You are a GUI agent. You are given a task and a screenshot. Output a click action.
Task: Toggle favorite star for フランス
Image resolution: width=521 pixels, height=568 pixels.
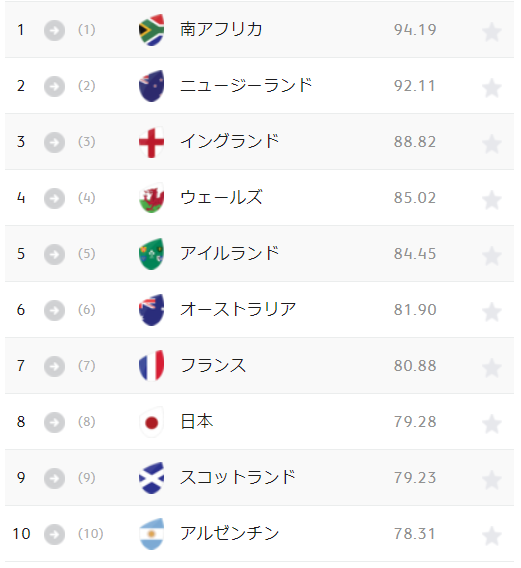pyautogui.click(x=492, y=367)
